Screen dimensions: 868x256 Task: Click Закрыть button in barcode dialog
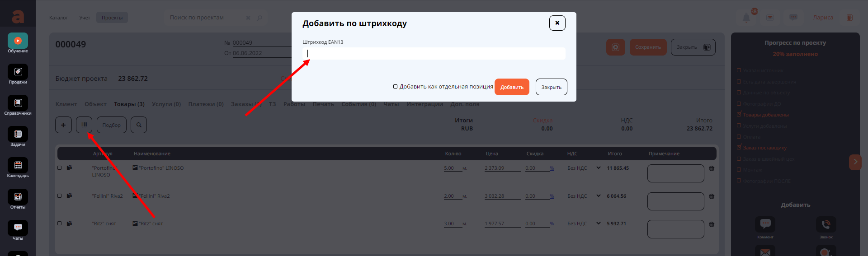(x=551, y=87)
